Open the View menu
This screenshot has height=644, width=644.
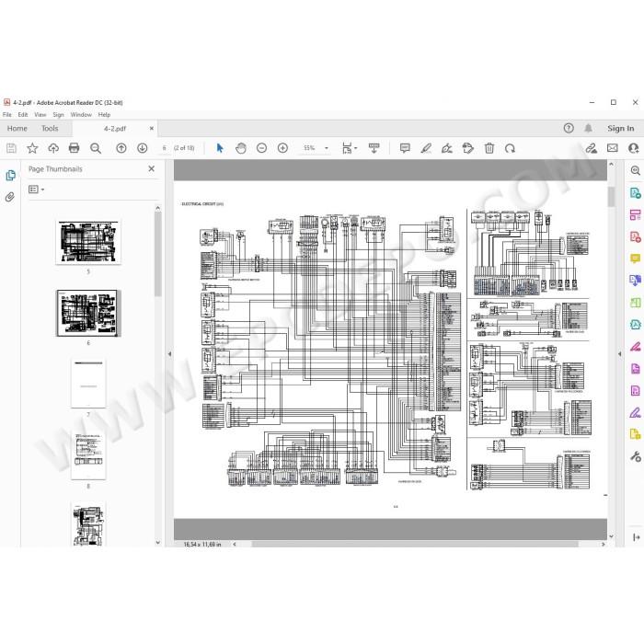[x=40, y=115]
